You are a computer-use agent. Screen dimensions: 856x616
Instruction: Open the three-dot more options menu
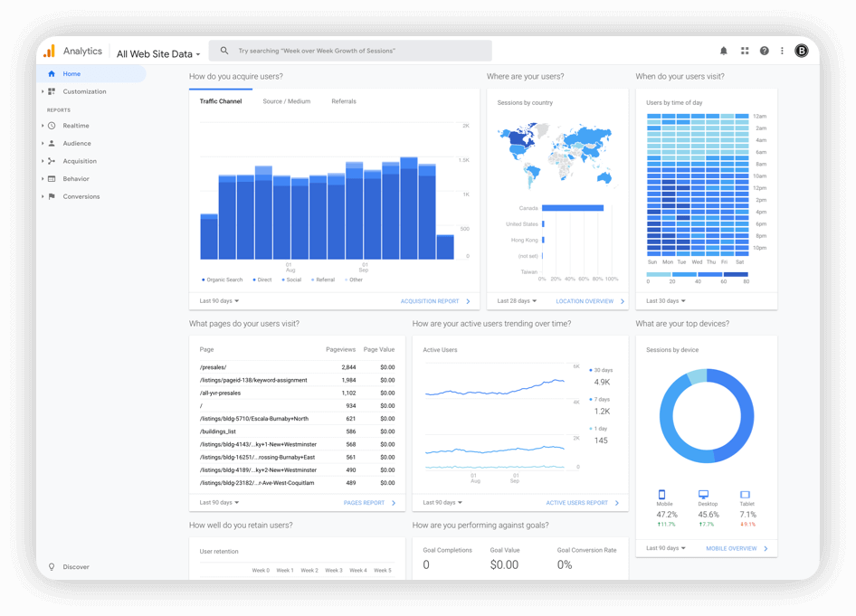tap(782, 51)
